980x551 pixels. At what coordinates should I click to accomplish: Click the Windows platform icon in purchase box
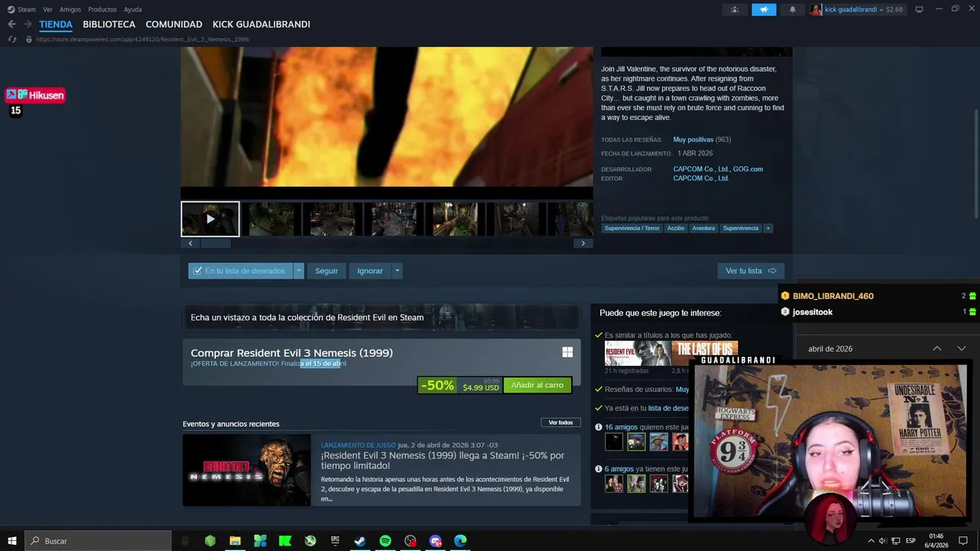[x=567, y=352]
